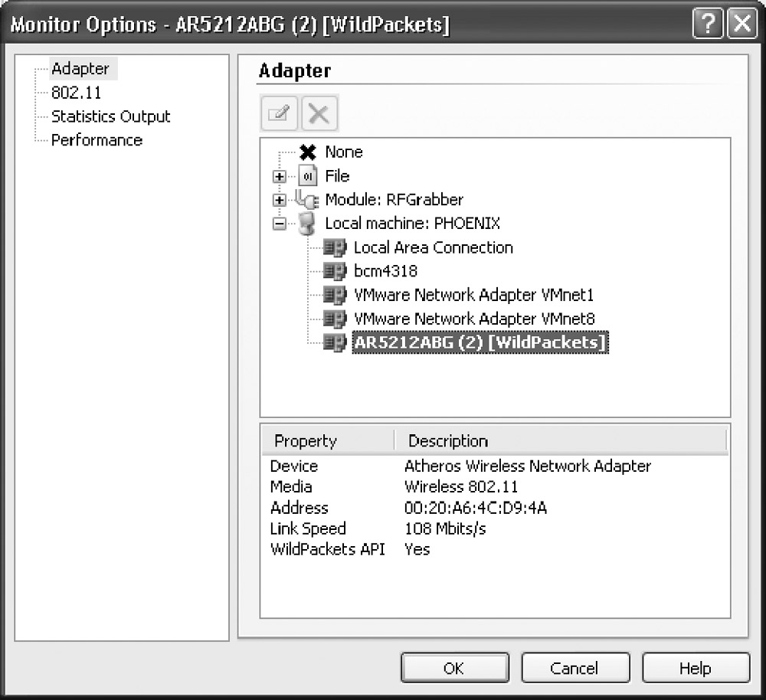Click the WildPackets API property label
This screenshot has width=766, height=700.
(328, 549)
